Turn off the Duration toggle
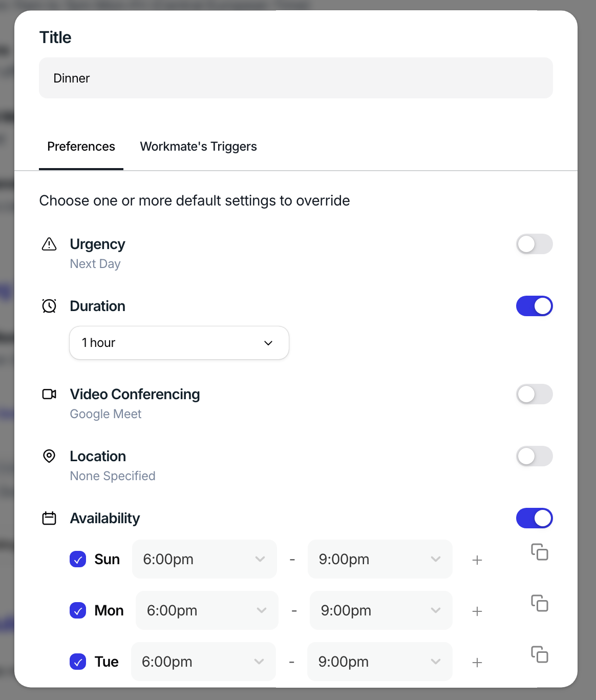Viewport: 596px width, 700px height. 535,306
